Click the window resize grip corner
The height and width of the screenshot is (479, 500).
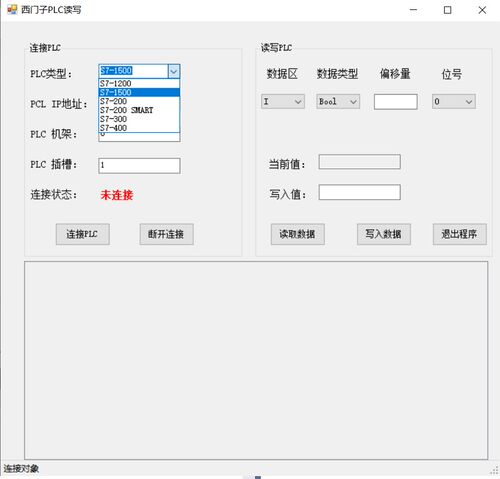(x=494, y=470)
